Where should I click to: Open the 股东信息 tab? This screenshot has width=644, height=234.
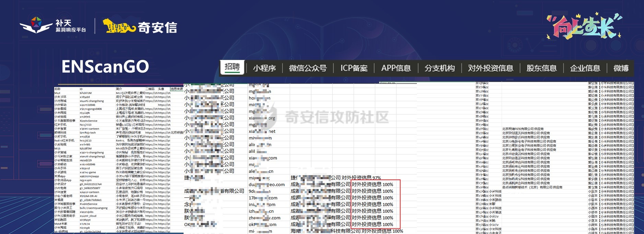point(541,68)
